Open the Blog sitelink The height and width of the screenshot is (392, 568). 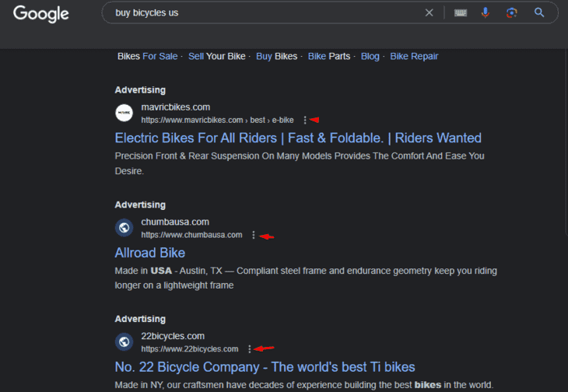point(370,57)
